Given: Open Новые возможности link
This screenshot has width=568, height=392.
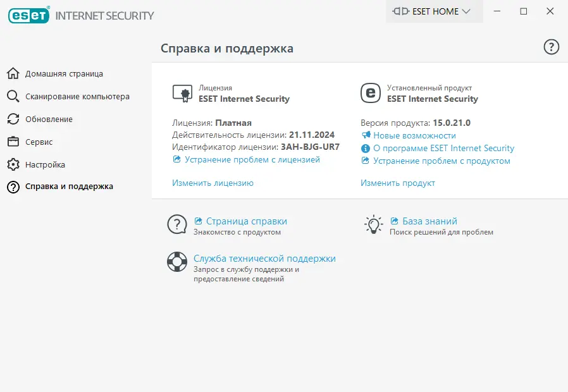Looking at the screenshot, I should [x=415, y=135].
